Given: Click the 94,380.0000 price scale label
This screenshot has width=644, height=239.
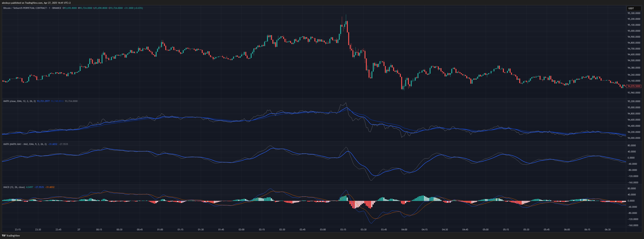Looking at the screenshot, I should point(634,68).
